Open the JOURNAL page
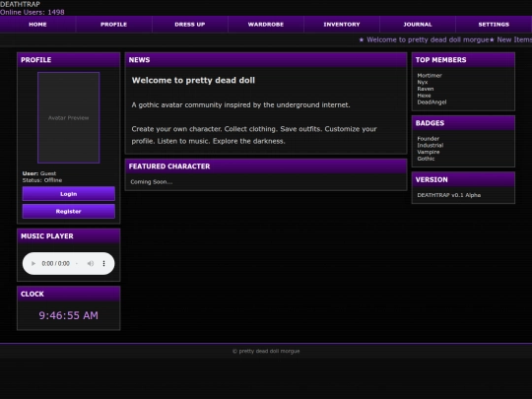Screen dimensions: 532x399 tap(418, 25)
